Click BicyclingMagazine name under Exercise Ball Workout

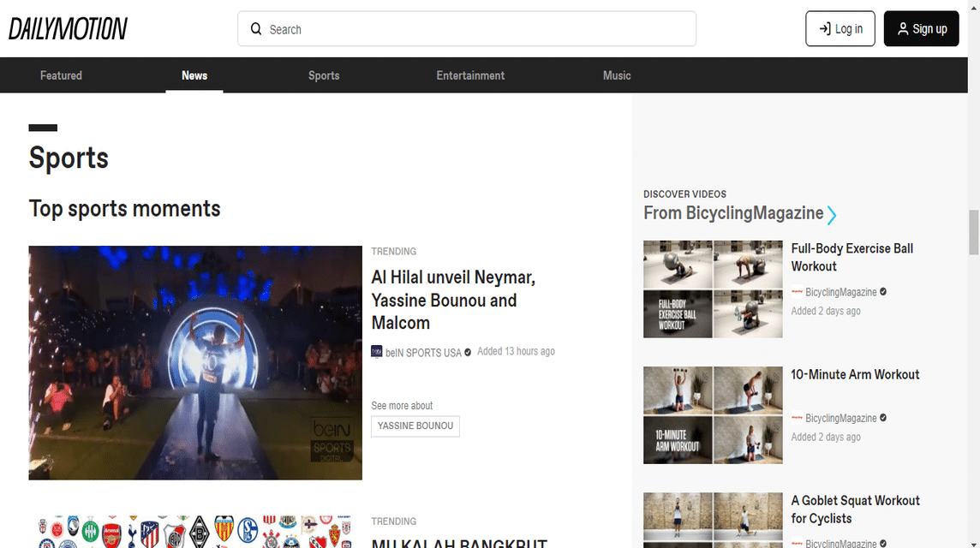[x=840, y=293]
